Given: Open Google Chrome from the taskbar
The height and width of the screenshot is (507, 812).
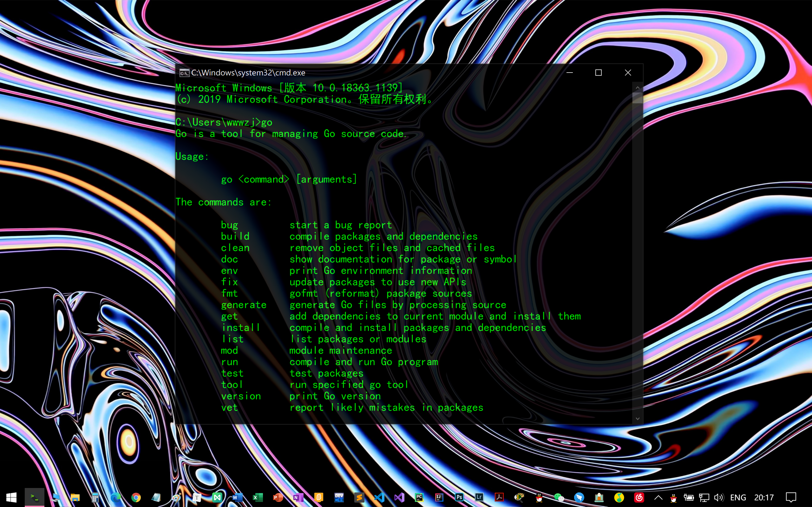Looking at the screenshot, I should tap(136, 497).
